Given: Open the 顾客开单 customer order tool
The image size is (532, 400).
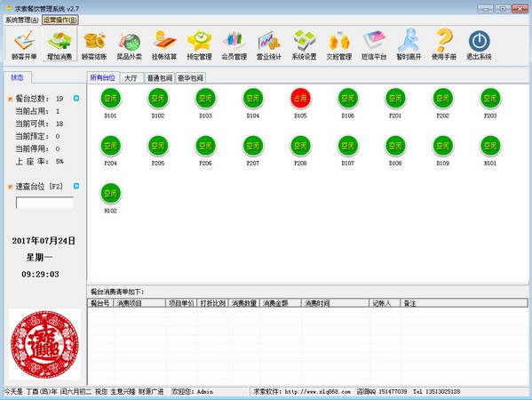Looking at the screenshot, I should 24,44.
